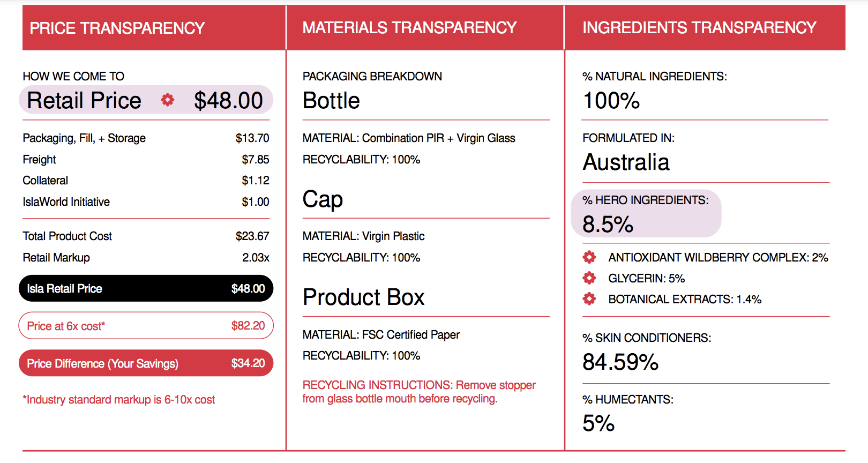Image resolution: width=868 pixels, height=463 pixels.
Task: Select the Price Transparency header
Action: point(154,28)
